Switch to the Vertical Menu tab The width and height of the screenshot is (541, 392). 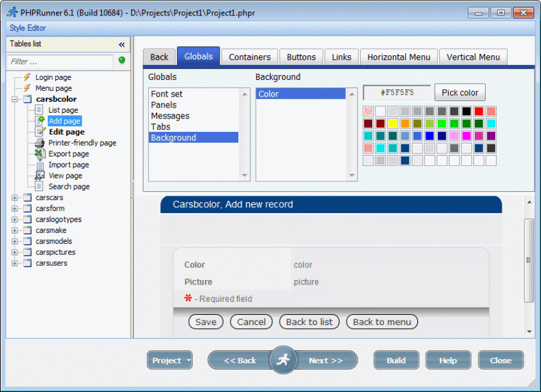[x=473, y=57]
